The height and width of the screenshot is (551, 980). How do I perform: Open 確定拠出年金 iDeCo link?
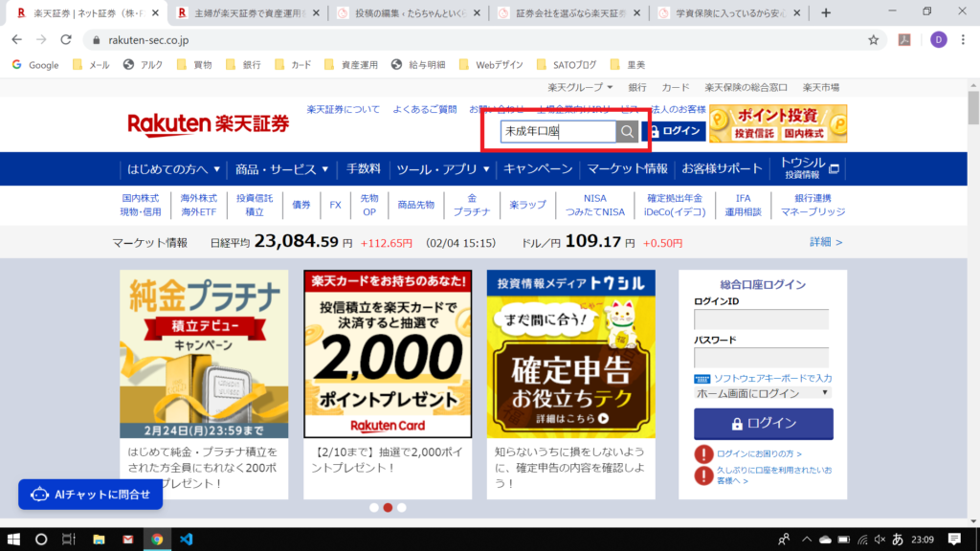click(675, 205)
